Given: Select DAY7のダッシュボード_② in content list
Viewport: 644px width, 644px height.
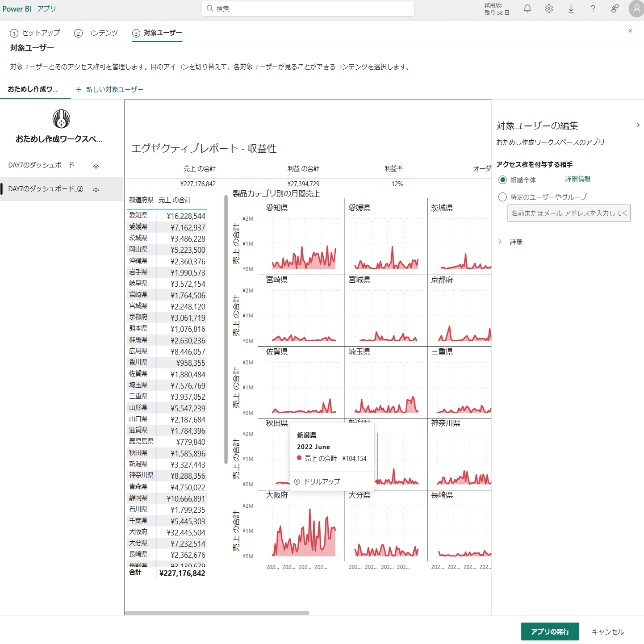Looking at the screenshot, I should (x=46, y=189).
